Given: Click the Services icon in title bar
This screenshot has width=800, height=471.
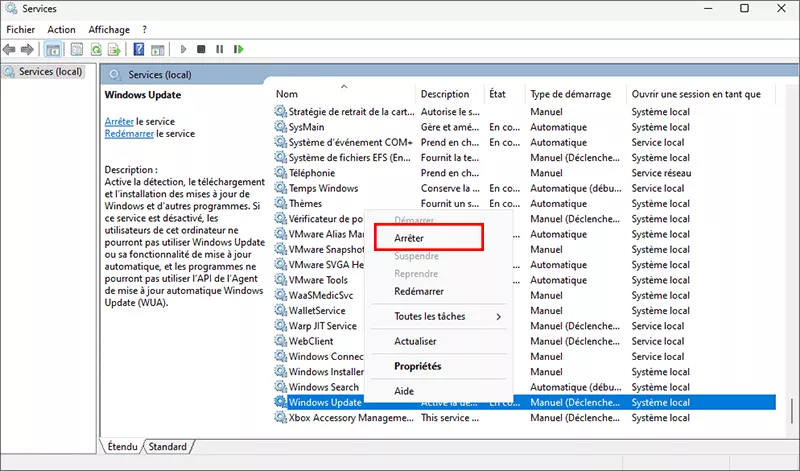Looking at the screenshot, I should coord(11,8).
